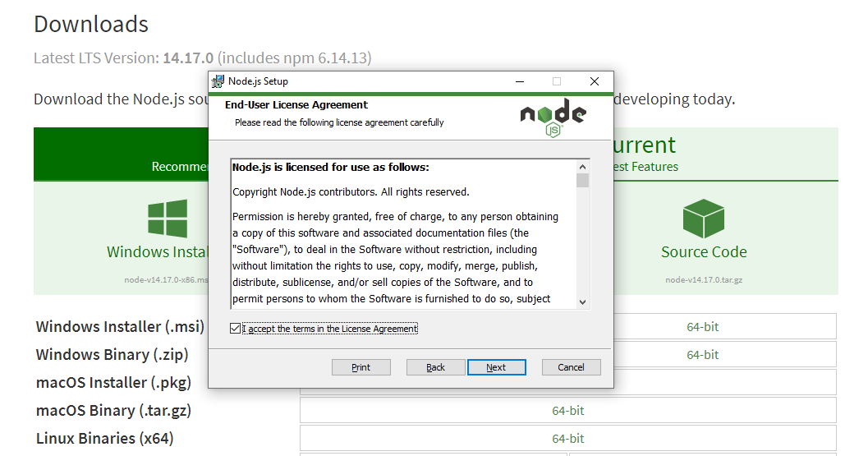Click the Windows logo icon on the web page

coord(168,219)
